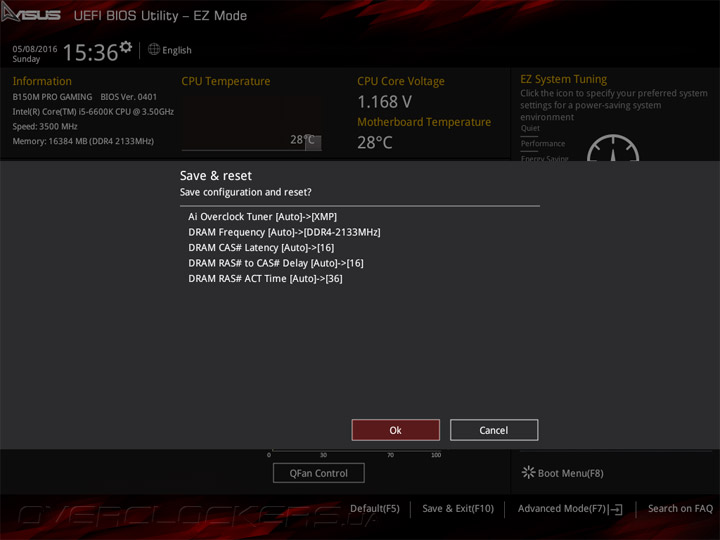Click the 15:36 system time

pyautogui.click(x=90, y=52)
